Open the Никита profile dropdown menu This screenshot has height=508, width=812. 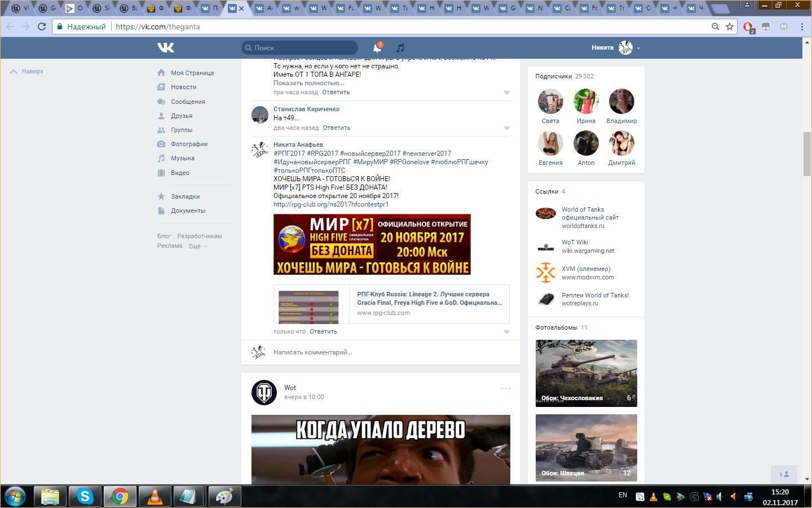tap(638, 49)
